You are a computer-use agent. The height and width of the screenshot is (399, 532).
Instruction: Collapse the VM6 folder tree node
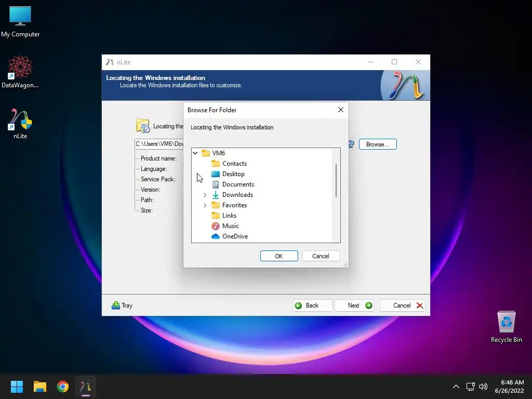[195, 153]
